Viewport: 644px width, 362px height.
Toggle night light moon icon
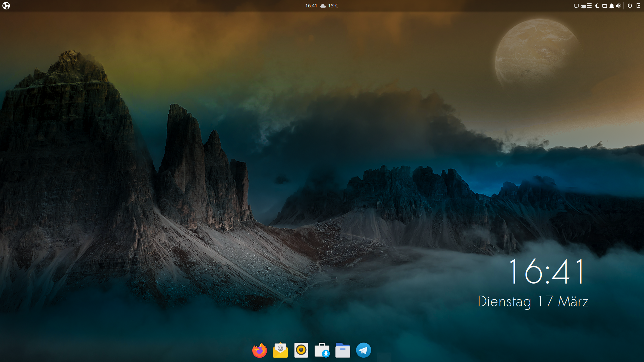(x=597, y=6)
